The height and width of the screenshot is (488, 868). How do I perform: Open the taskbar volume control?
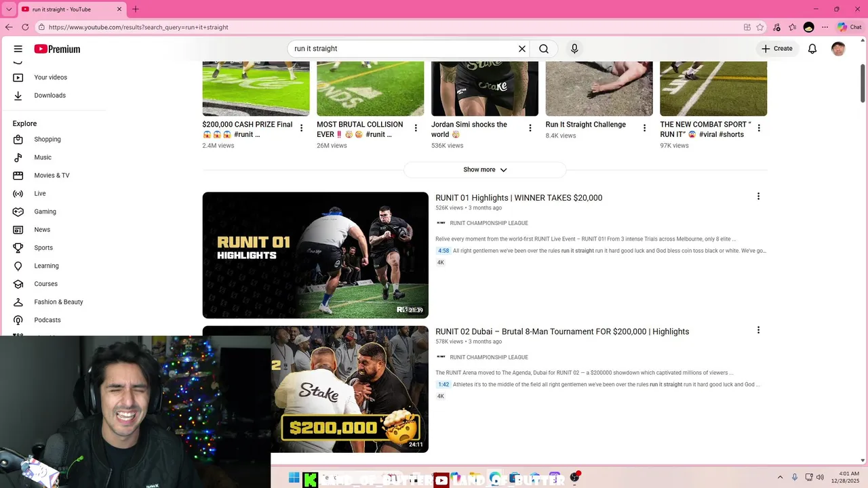(821, 478)
